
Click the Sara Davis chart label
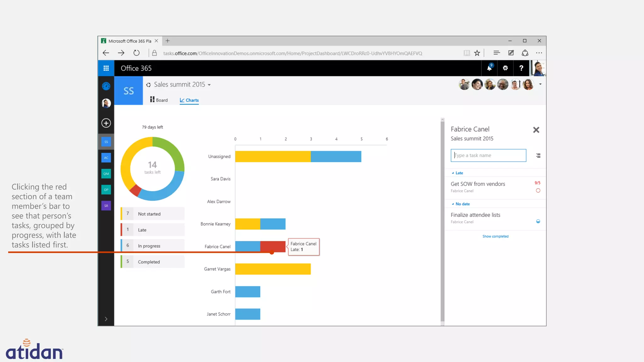click(x=220, y=179)
